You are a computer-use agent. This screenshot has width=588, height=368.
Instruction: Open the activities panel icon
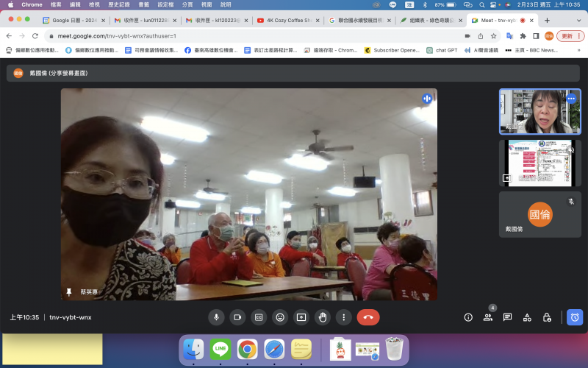click(527, 317)
